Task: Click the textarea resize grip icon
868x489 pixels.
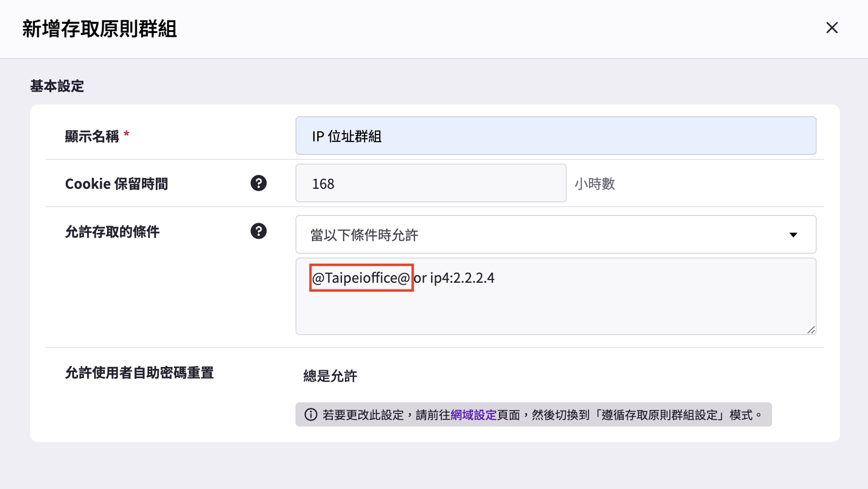Action: point(811,330)
